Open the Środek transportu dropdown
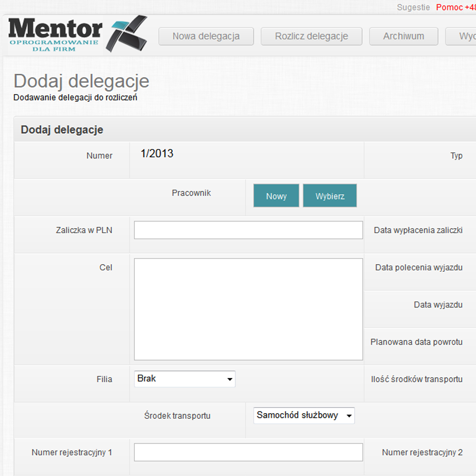 tap(304, 416)
